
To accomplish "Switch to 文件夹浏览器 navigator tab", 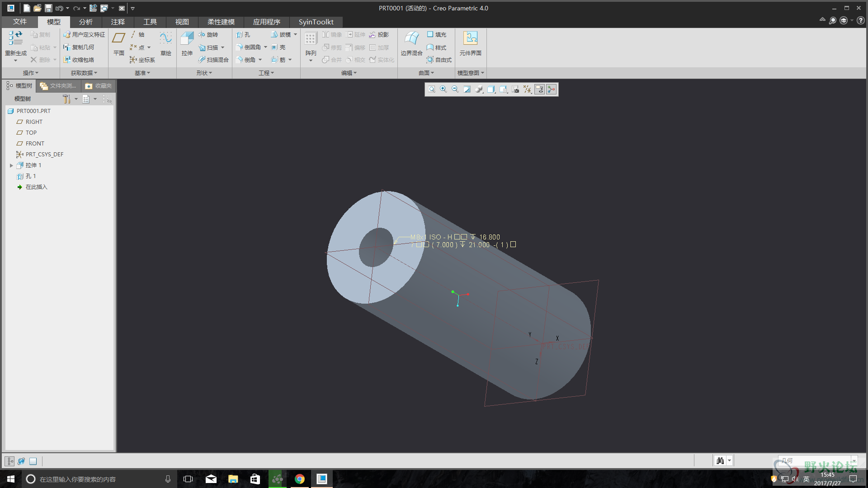I will 59,86.
